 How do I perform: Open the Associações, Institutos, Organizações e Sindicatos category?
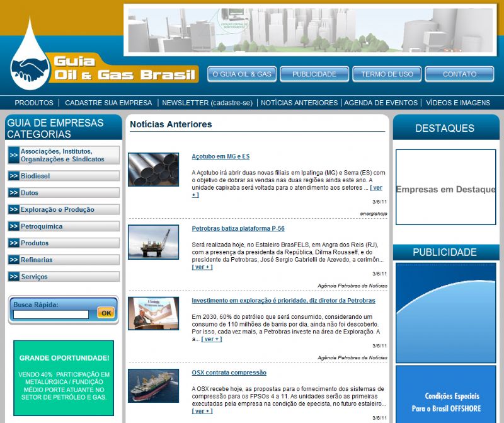coord(64,155)
